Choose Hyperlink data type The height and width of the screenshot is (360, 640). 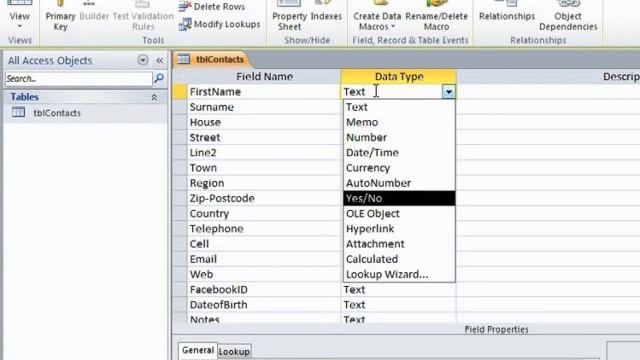click(x=399, y=229)
